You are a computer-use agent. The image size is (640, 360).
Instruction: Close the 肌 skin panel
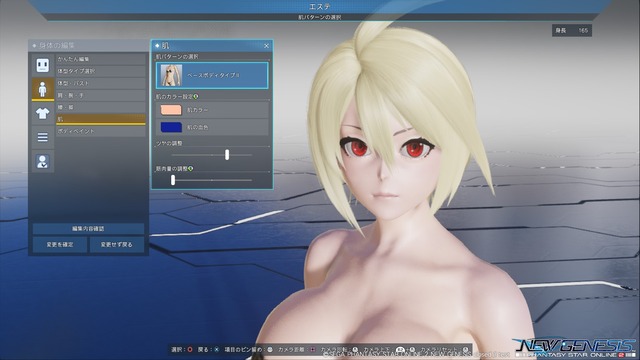pos(266,46)
